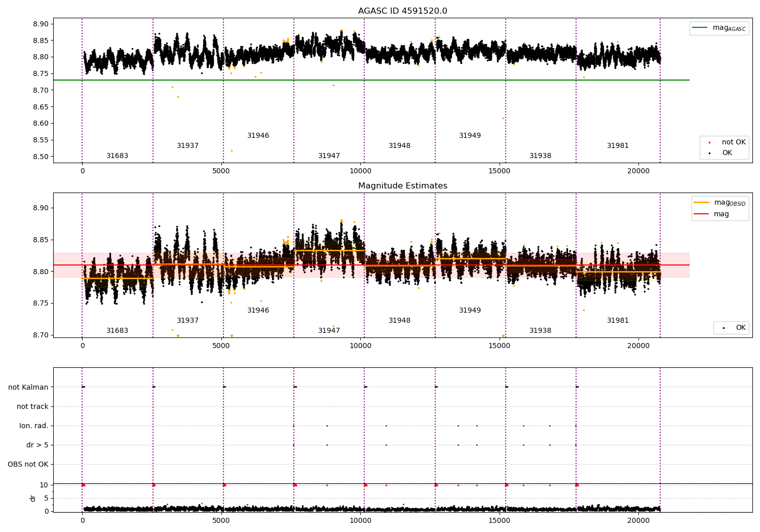
Task: Select the 'Ion. rad.' row label
Action: tap(34, 426)
